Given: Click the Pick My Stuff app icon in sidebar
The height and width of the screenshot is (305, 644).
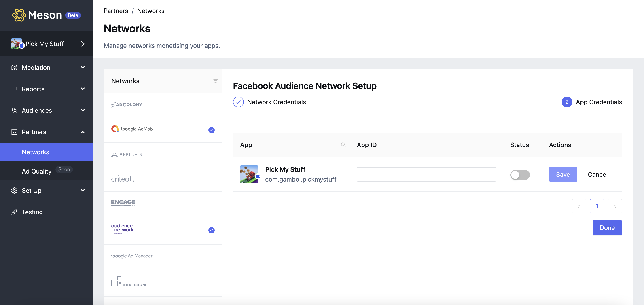Looking at the screenshot, I should pos(17,44).
